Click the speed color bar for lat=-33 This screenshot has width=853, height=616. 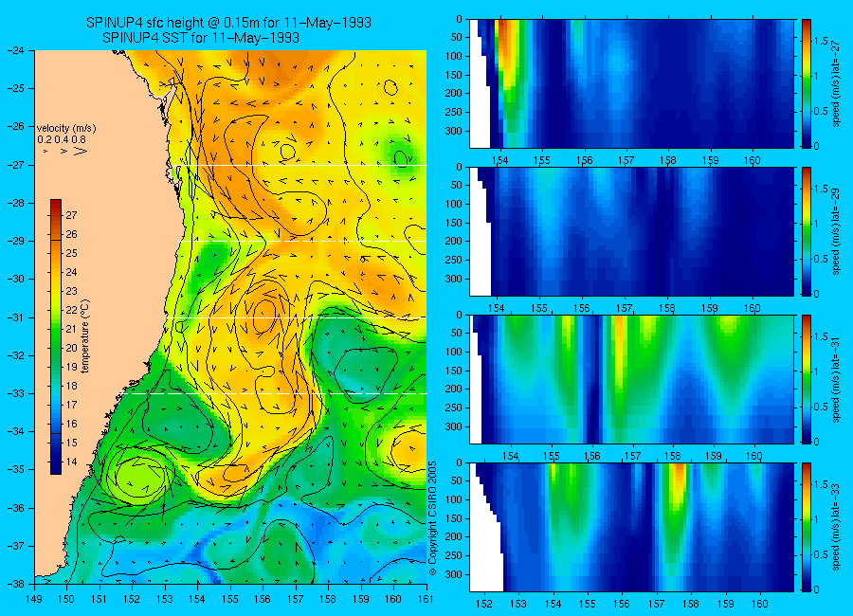(x=807, y=527)
